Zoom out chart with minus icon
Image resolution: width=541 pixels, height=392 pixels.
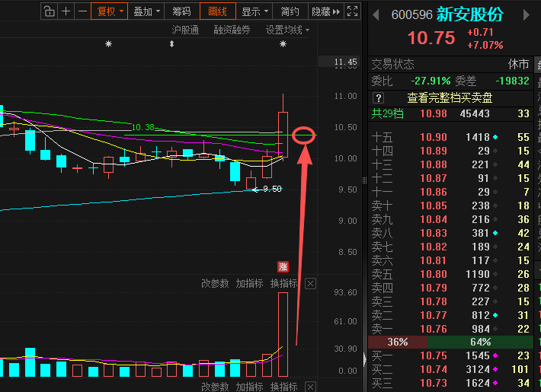pyautogui.click(x=82, y=11)
